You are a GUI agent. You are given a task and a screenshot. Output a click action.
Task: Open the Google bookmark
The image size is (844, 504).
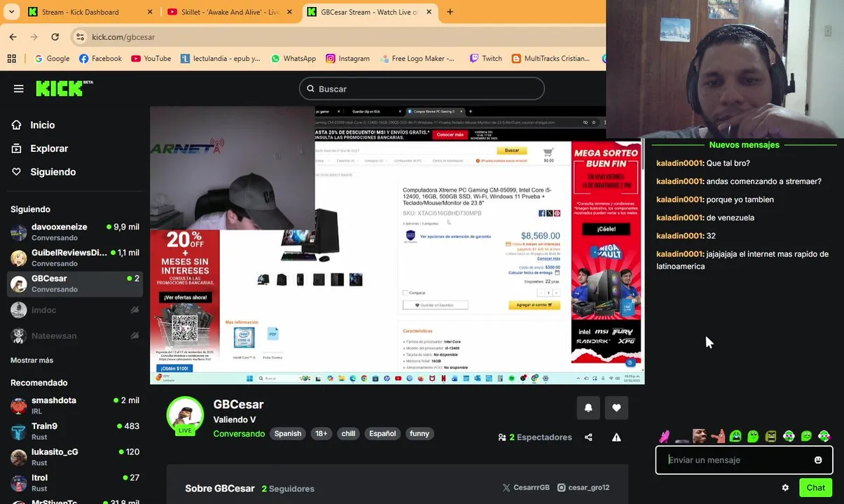click(x=52, y=59)
